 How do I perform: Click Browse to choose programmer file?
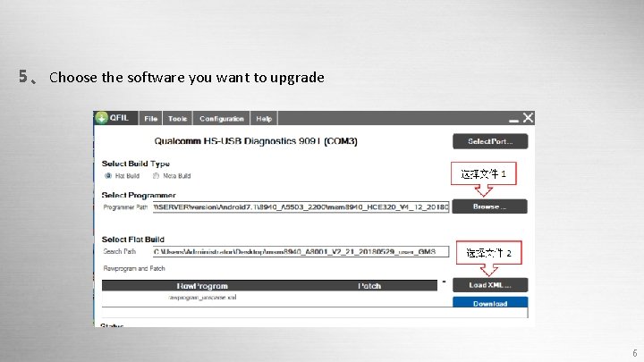tap(489, 206)
